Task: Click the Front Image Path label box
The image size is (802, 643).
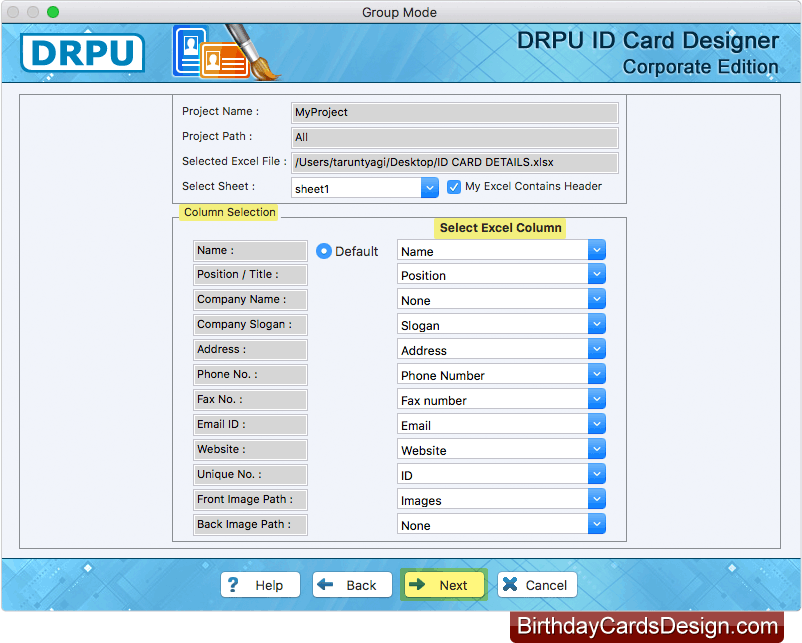Action: [250, 500]
